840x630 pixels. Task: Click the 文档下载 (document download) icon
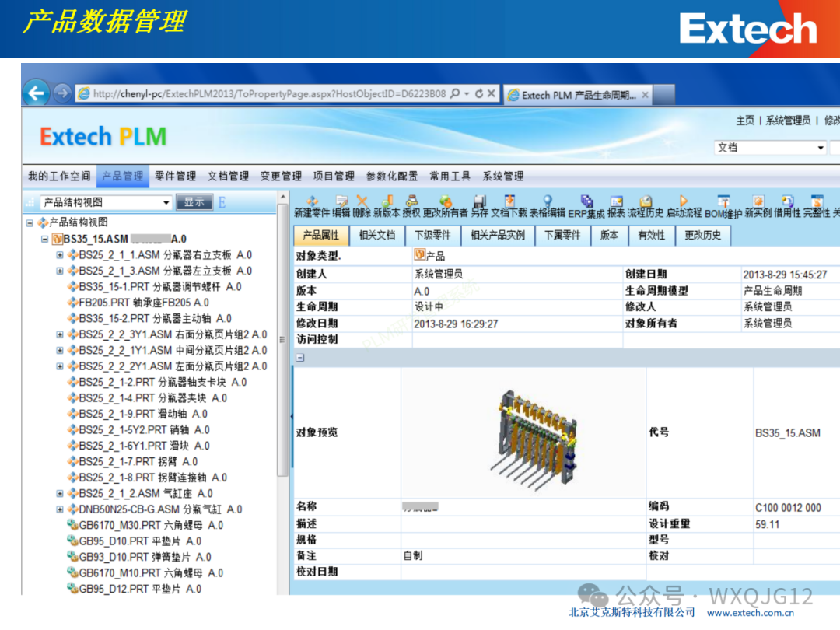pos(509,201)
